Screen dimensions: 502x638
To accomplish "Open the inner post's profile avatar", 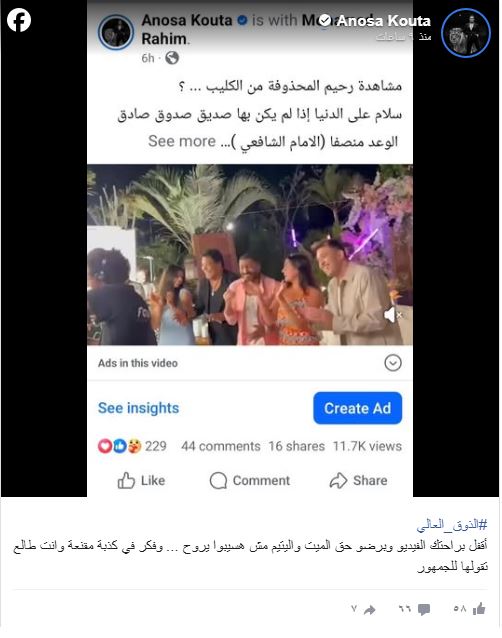I will 116,33.
